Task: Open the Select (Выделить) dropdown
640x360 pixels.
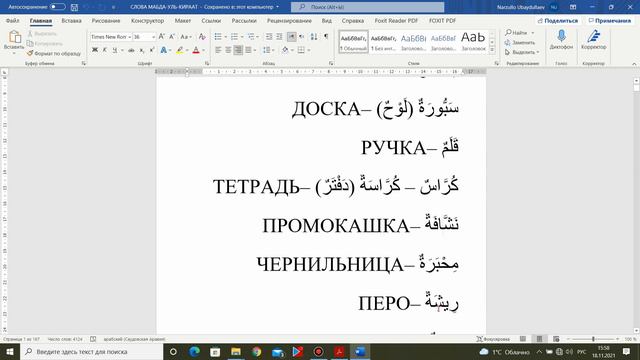Action: pyautogui.click(x=522, y=52)
